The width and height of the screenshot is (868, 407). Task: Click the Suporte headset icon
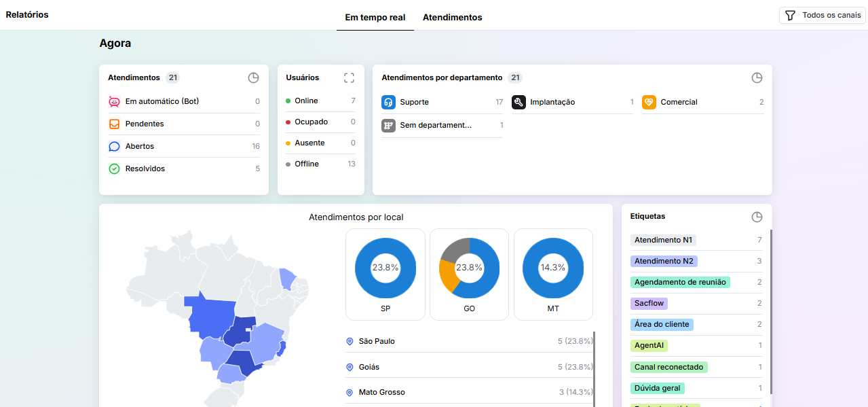click(x=388, y=103)
